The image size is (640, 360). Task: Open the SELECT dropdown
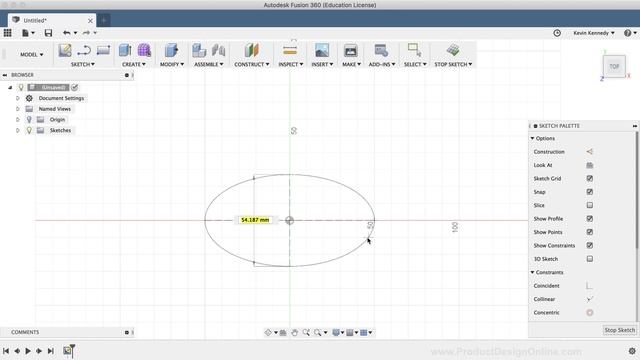pos(415,64)
